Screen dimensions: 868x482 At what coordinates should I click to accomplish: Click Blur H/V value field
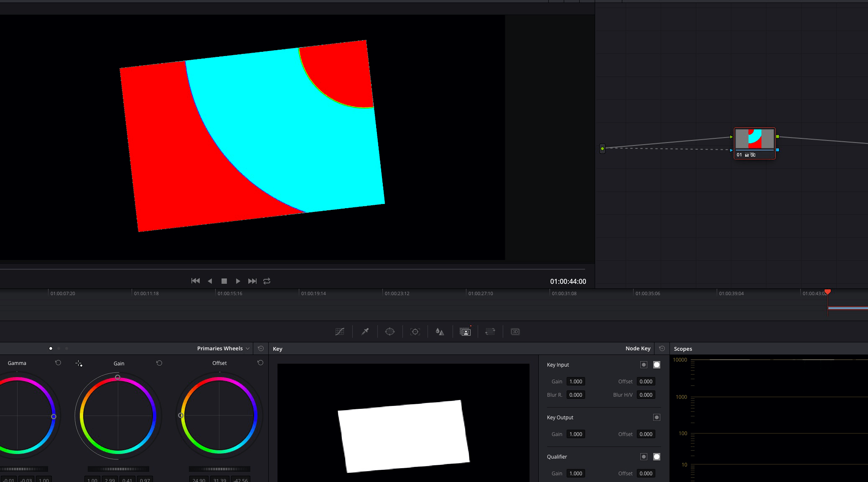646,395
